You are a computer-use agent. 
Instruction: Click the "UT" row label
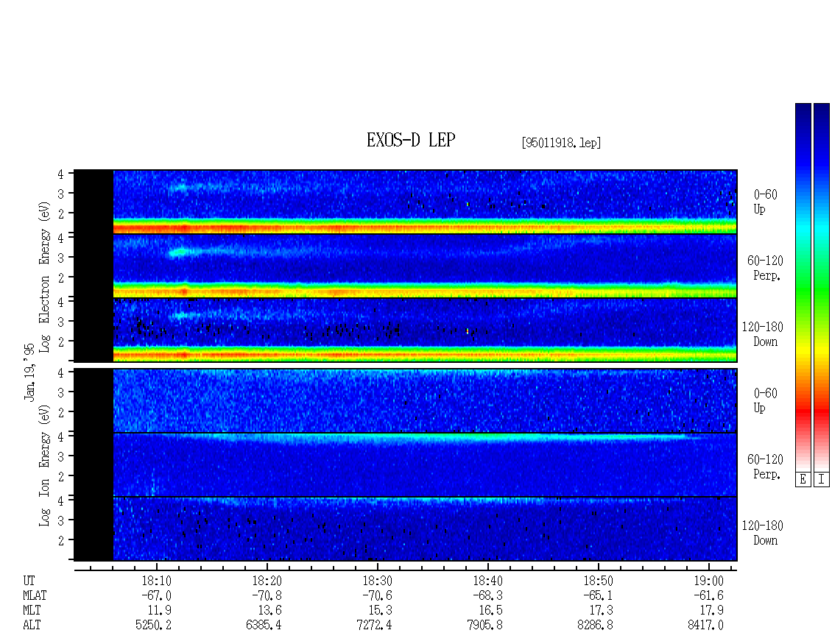coord(29,581)
